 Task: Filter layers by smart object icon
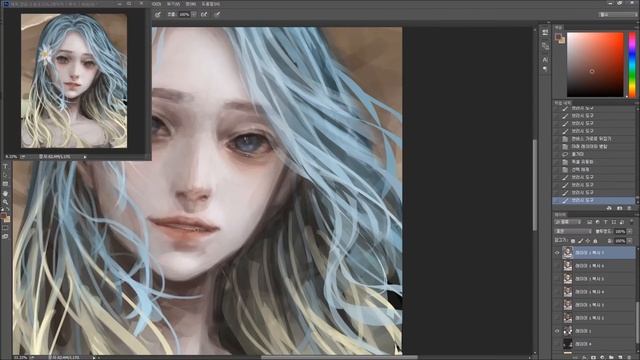[x=622, y=222]
